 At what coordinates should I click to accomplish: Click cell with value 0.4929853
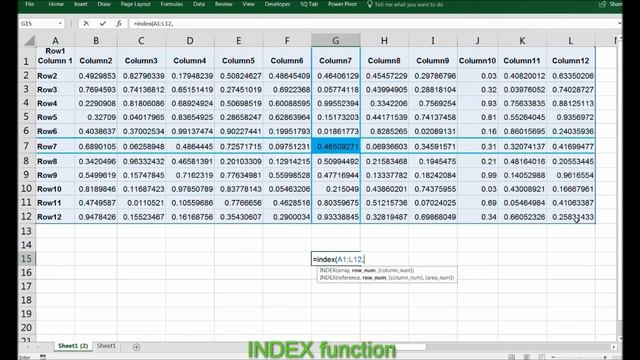tap(96, 76)
